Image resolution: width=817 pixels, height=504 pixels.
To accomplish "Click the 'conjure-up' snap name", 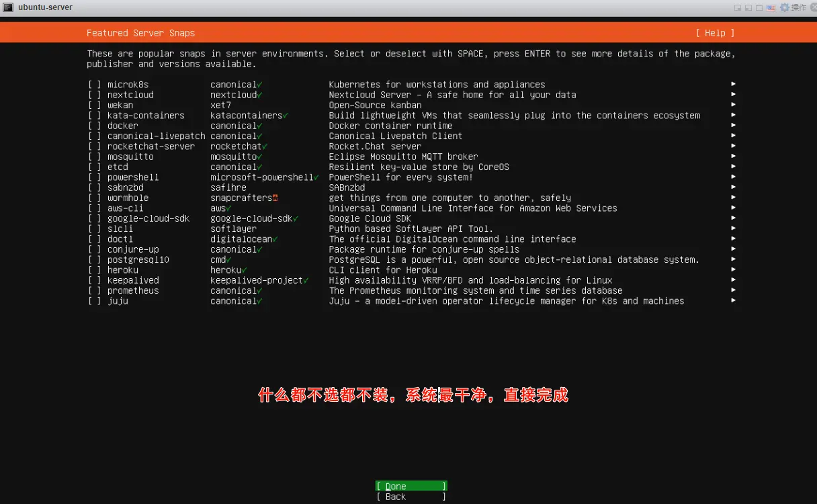I will tap(133, 249).
